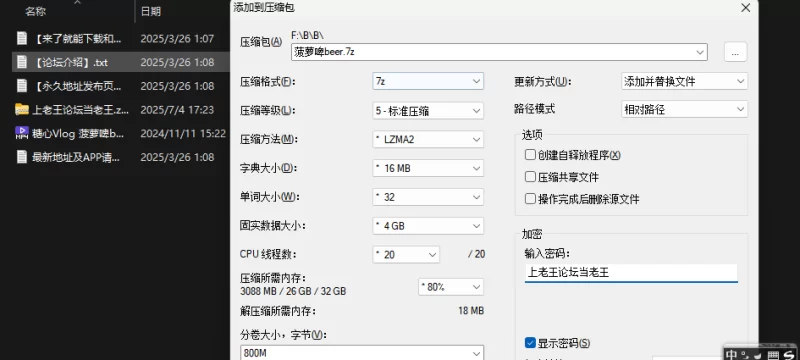Click the zip folder icon of 上老王论坛当老王.z...
Image resolution: width=800 pixels, height=360 pixels.
coord(21,109)
